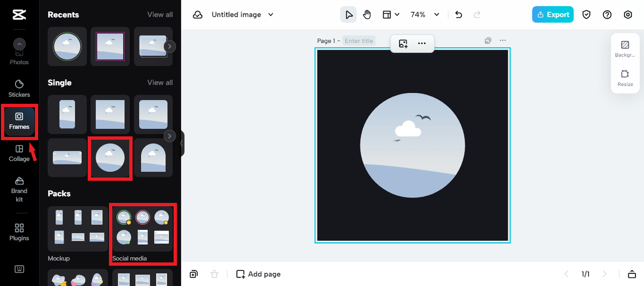644x286 pixels.
Task: Pick the wide landscape frame in Single
Action: (67, 158)
